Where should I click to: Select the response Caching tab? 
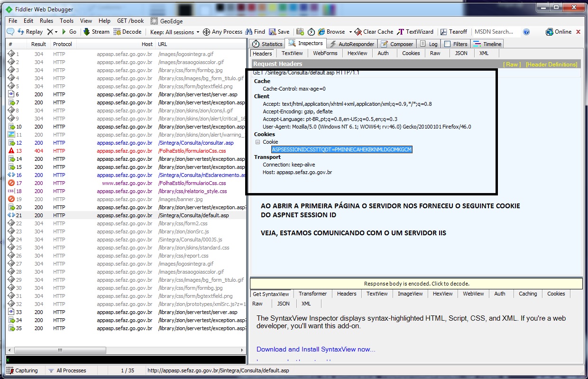pos(528,294)
